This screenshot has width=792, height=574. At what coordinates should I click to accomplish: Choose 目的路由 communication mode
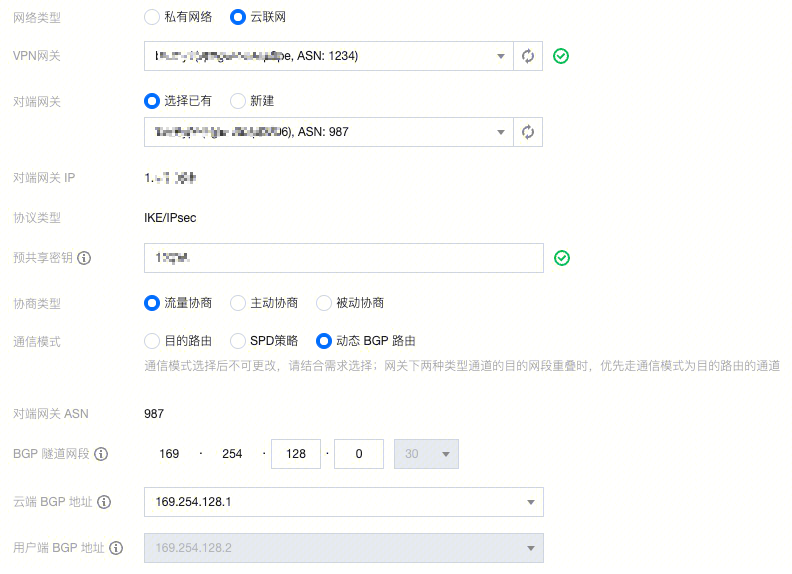click(152, 341)
